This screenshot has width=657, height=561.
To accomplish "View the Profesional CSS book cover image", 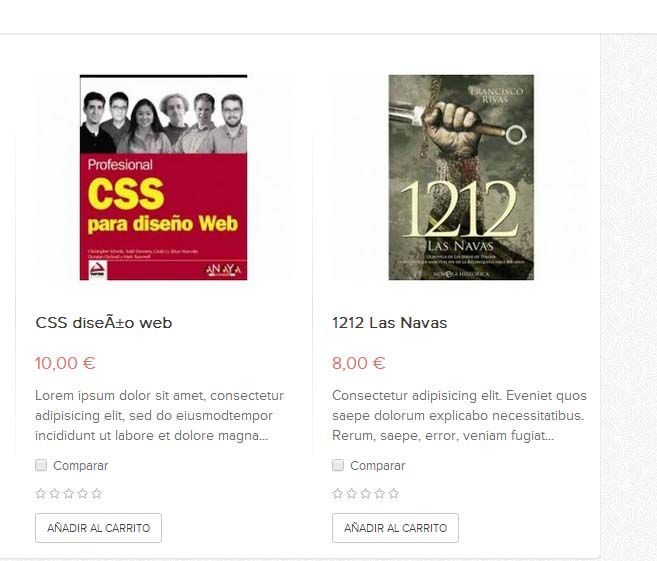I will pyautogui.click(x=163, y=177).
